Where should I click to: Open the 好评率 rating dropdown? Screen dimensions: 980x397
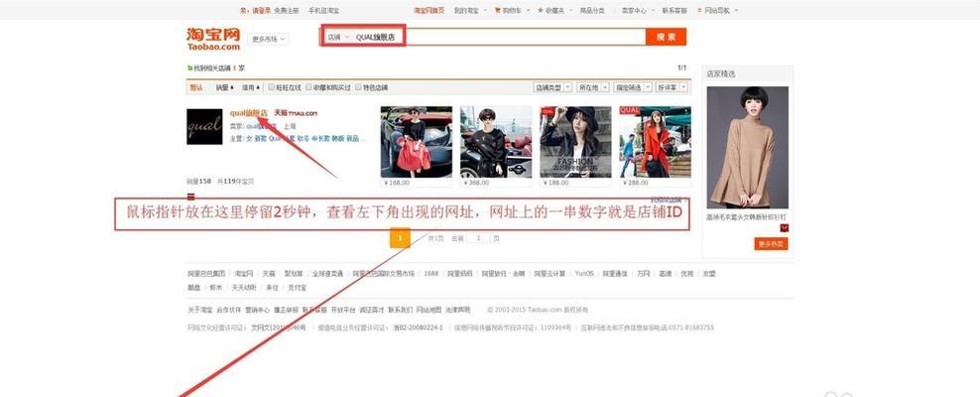[672, 87]
